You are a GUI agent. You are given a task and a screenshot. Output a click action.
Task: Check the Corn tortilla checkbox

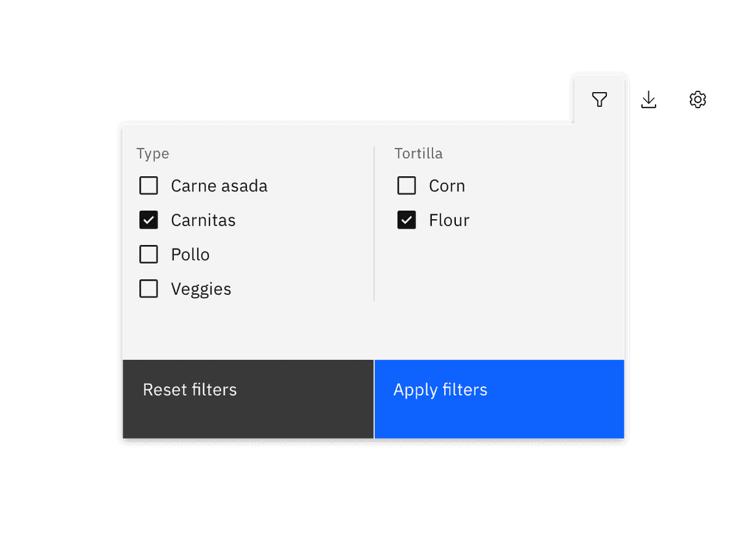[x=407, y=185]
